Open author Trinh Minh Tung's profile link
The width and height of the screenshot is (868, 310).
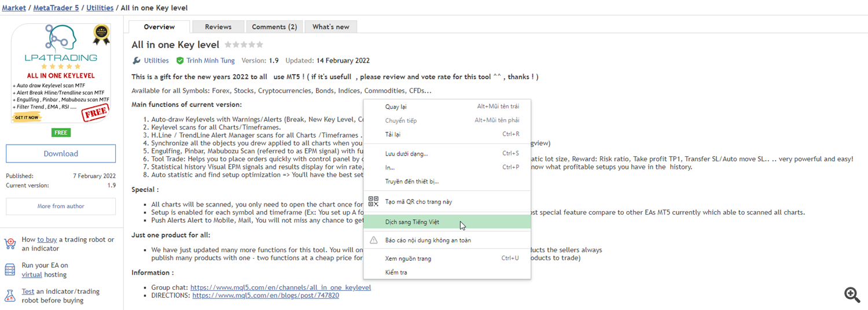(211, 61)
